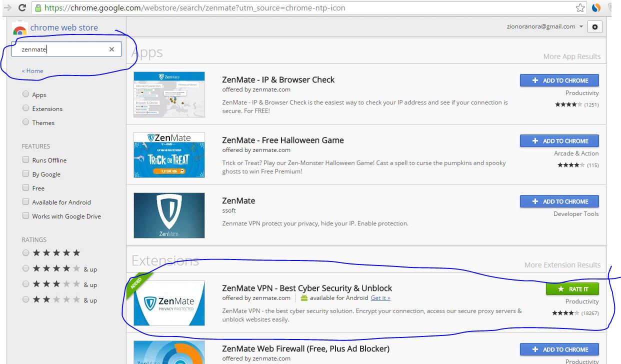Click the chrome web store title link
621x364 pixels.
[x=64, y=28]
